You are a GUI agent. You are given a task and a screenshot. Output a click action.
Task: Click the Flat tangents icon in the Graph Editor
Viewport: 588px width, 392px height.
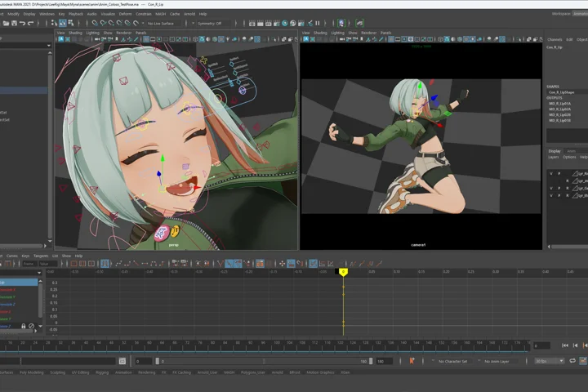[x=145, y=264]
